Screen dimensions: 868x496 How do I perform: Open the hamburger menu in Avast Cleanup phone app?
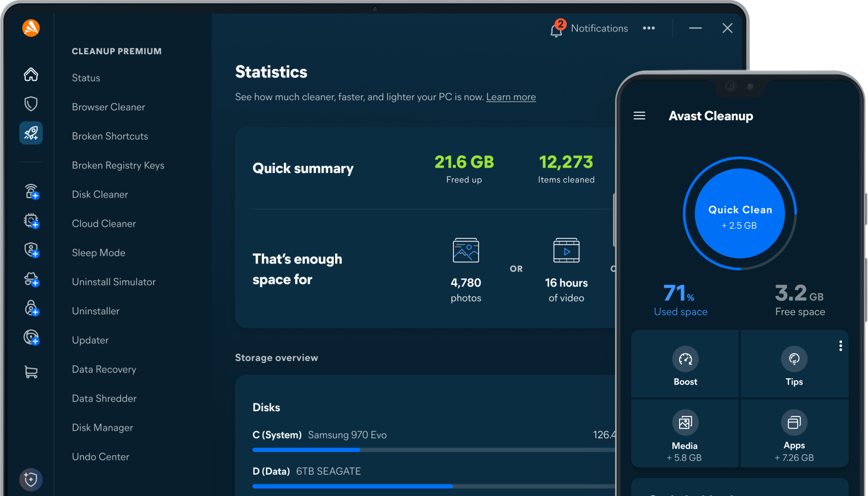pos(639,116)
